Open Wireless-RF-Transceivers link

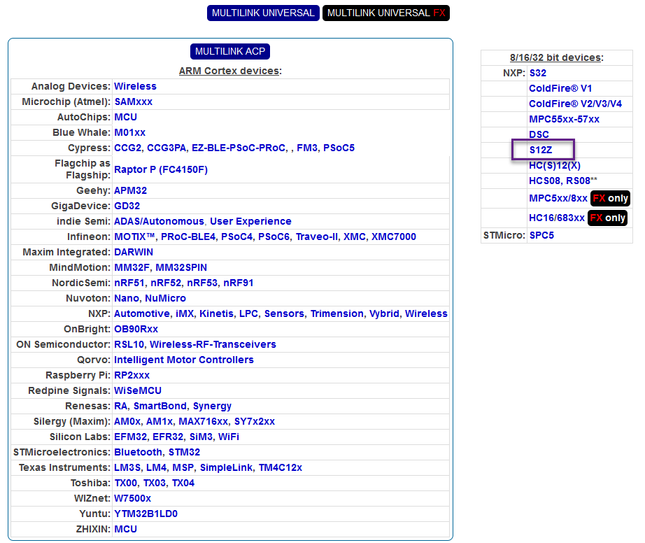tap(213, 344)
